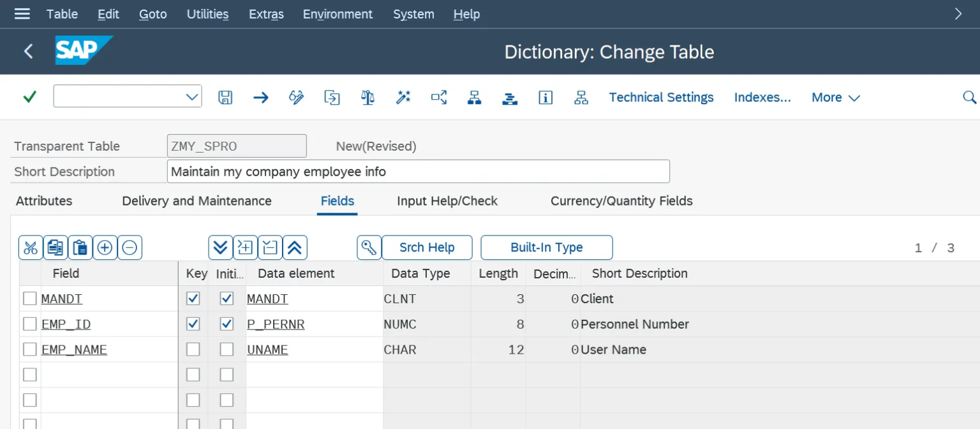This screenshot has width=980, height=429.
Task: Open the command field dropdown
Action: pyautogui.click(x=191, y=96)
